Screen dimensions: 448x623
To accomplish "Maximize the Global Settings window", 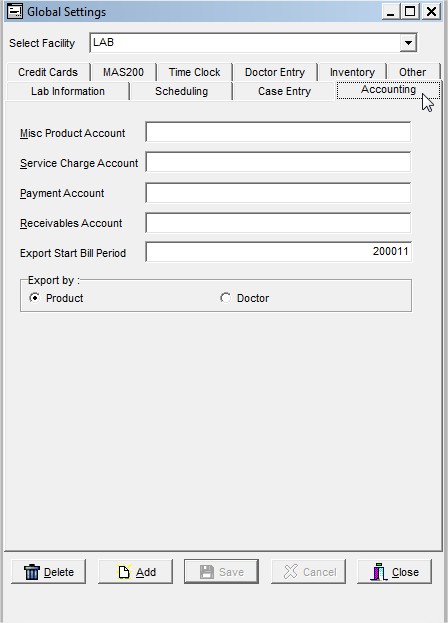I will 410,11.
